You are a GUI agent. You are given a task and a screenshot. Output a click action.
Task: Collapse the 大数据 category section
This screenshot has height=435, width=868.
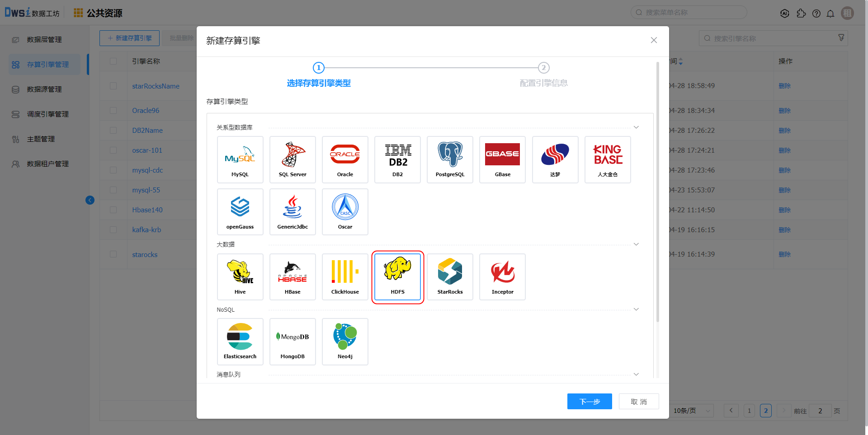click(x=636, y=244)
